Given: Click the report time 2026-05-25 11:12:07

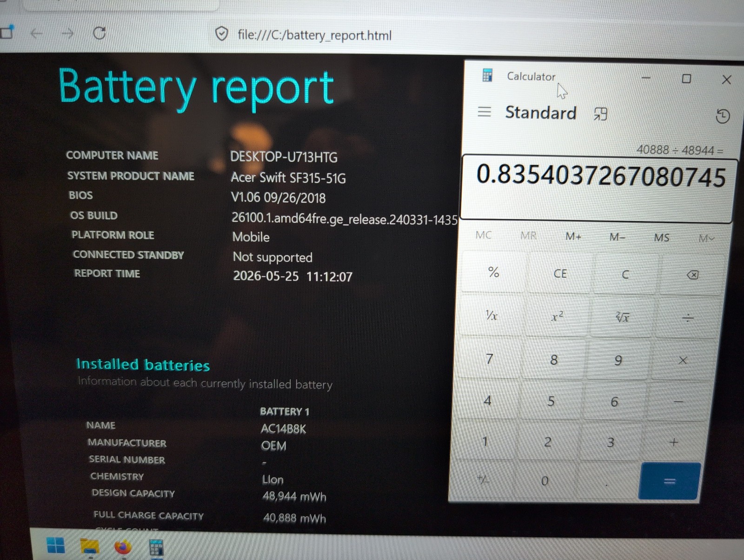Looking at the screenshot, I should pos(292,276).
